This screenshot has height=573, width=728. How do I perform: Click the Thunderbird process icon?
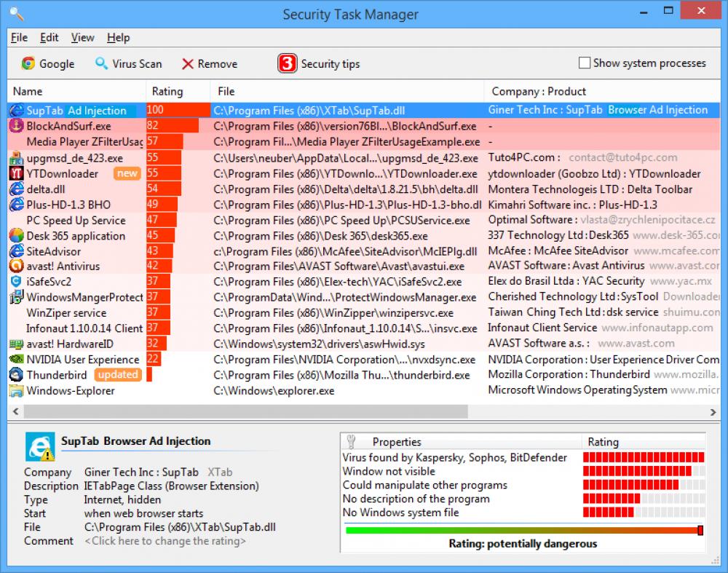15,375
